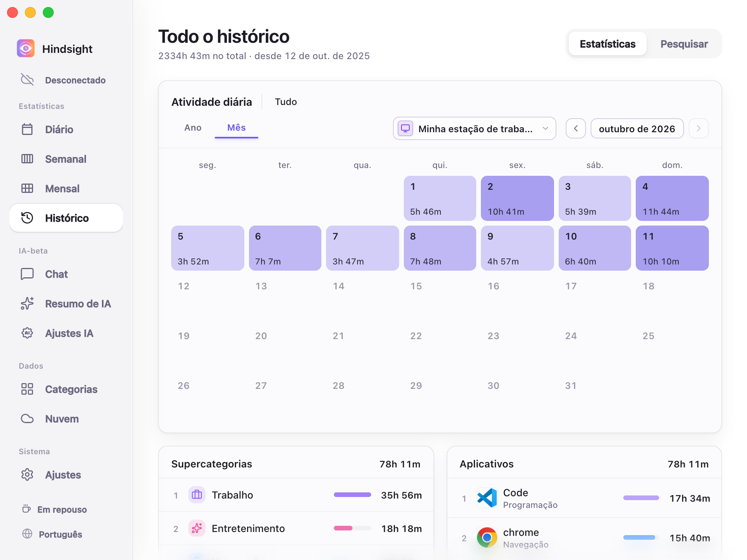
Task: Select the Mês tab
Action: click(x=237, y=128)
